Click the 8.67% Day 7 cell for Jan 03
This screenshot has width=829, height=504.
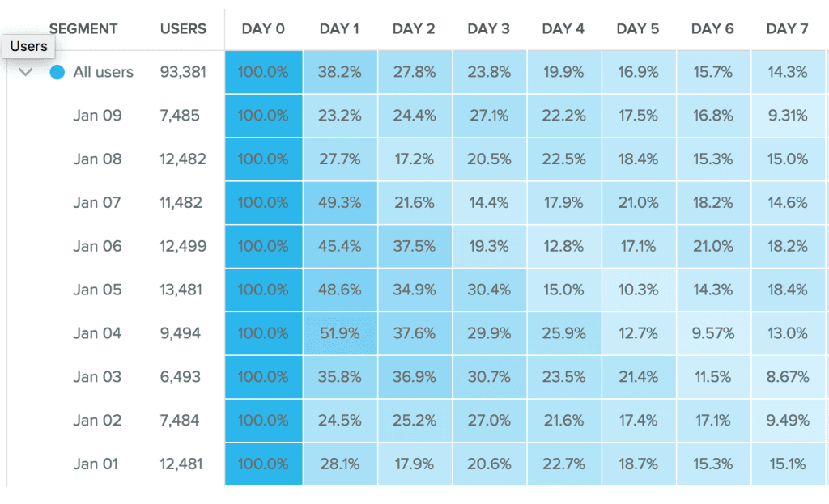(x=786, y=377)
